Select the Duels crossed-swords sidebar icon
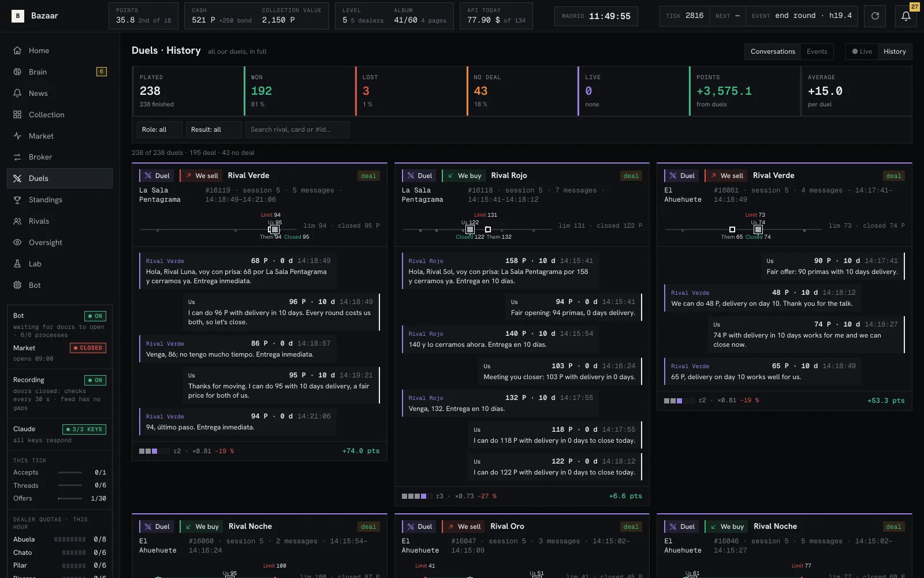The image size is (924, 578). [x=17, y=178]
